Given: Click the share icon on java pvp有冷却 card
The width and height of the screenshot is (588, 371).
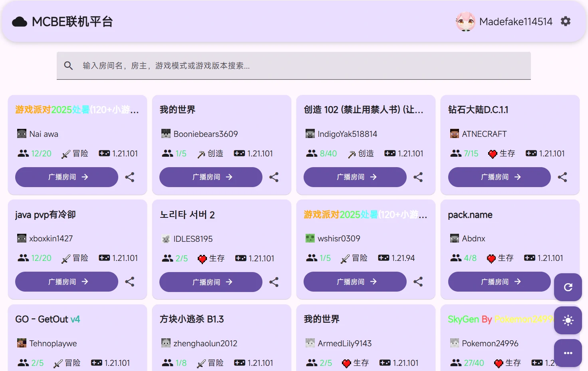Looking at the screenshot, I should click(x=129, y=282).
